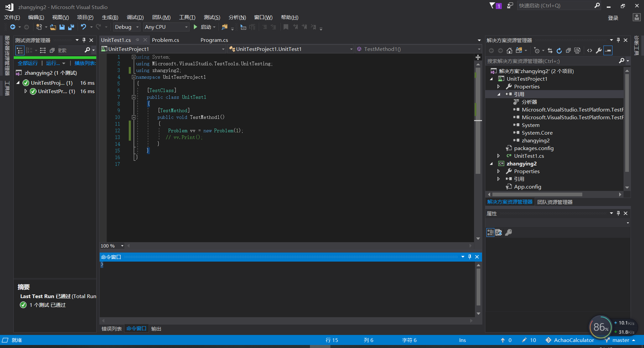Toggle auto-hide pin on Solution Explorer
The height and width of the screenshot is (348, 644).
pyautogui.click(x=618, y=40)
